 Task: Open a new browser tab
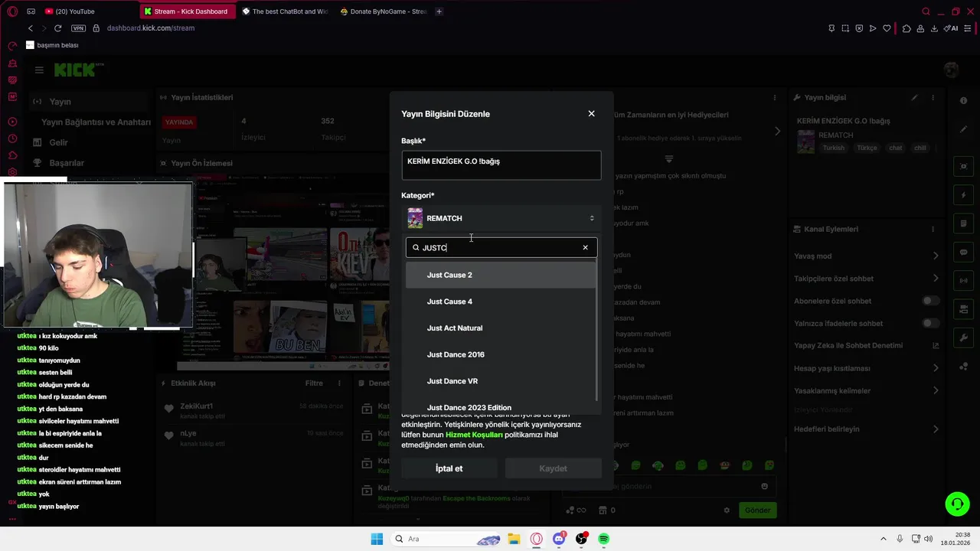click(439, 11)
